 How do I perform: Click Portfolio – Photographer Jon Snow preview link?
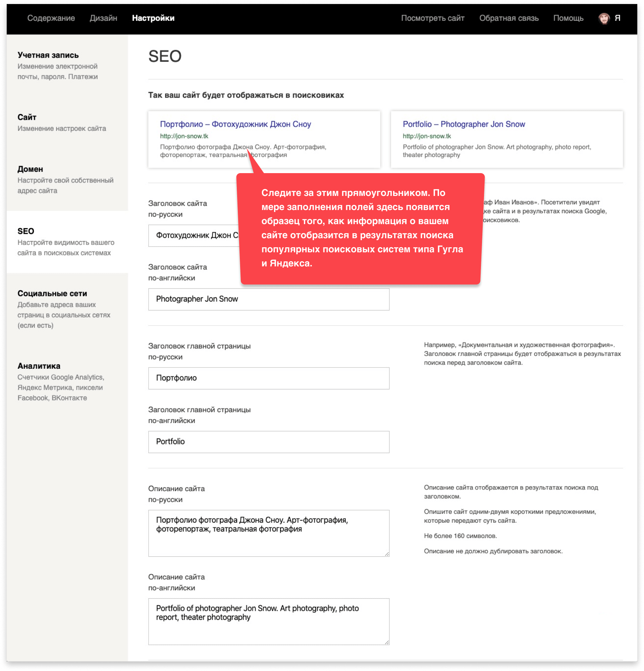pyautogui.click(x=463, y=124)
